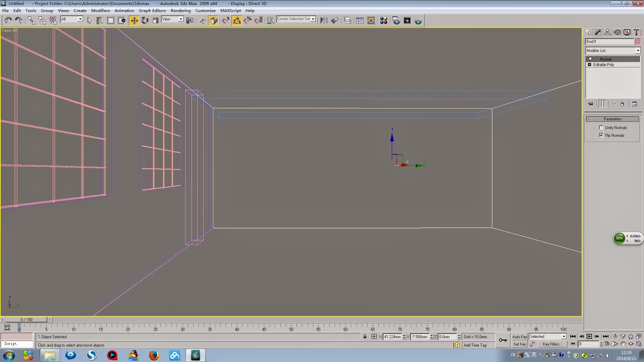Click the Box01 object name field
This screenshot has width=644, height=362.
coord(609,41)
